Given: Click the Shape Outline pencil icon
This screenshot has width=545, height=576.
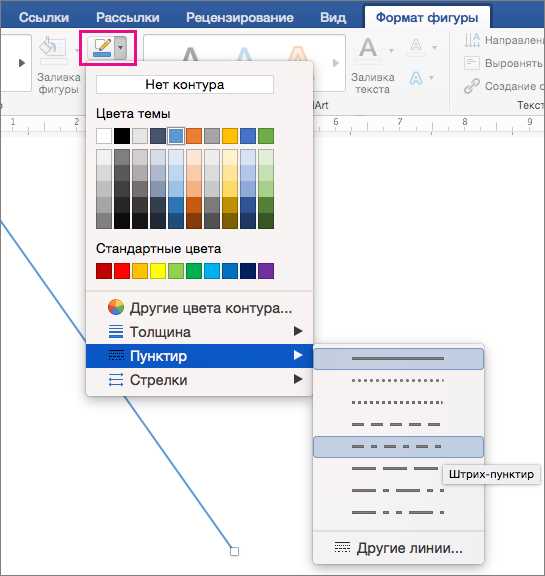Looking at the screenshot, I should coord(102,48).
